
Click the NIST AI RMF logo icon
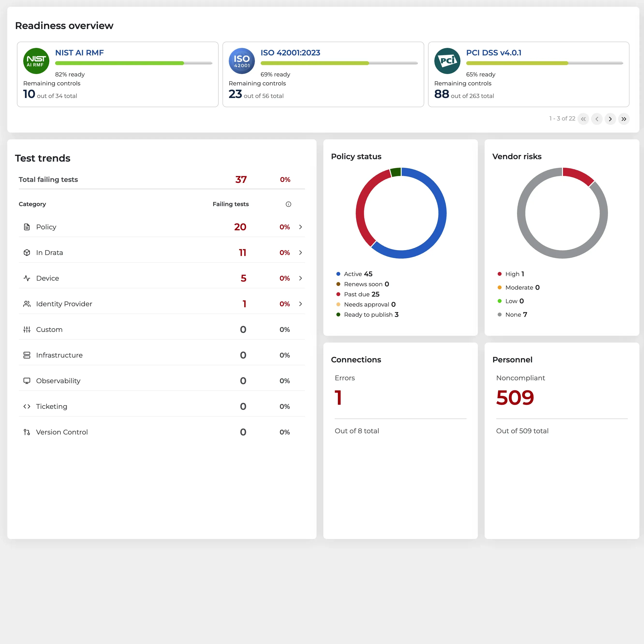tap(36, 61)
